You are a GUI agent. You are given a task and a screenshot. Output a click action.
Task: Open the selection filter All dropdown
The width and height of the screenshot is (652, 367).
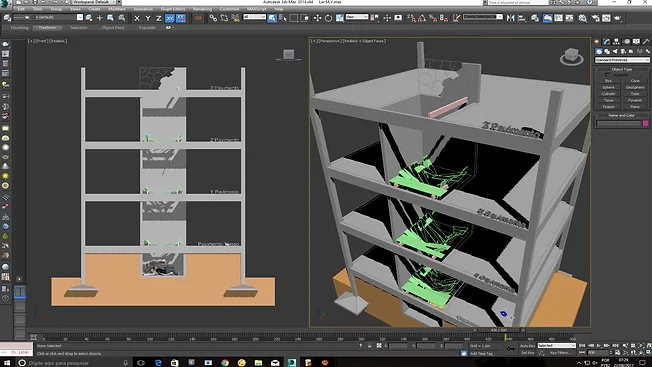(x=254, y=17)
